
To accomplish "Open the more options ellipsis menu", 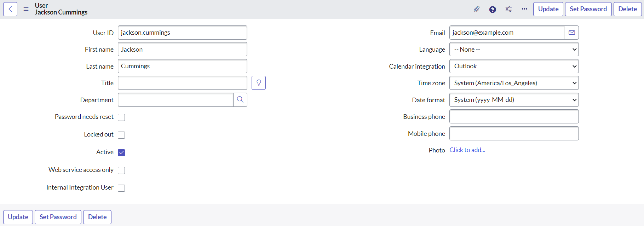I will 524,9.
